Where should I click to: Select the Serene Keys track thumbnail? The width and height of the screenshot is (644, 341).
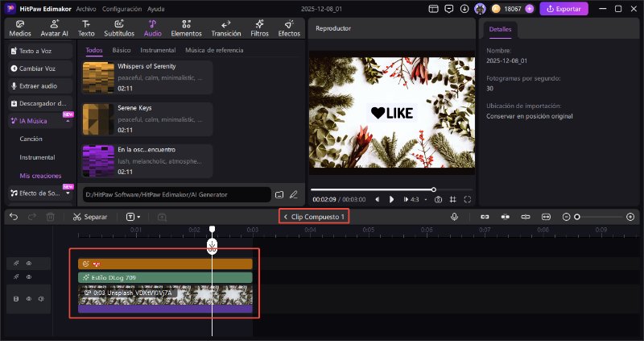click(98, 119)
